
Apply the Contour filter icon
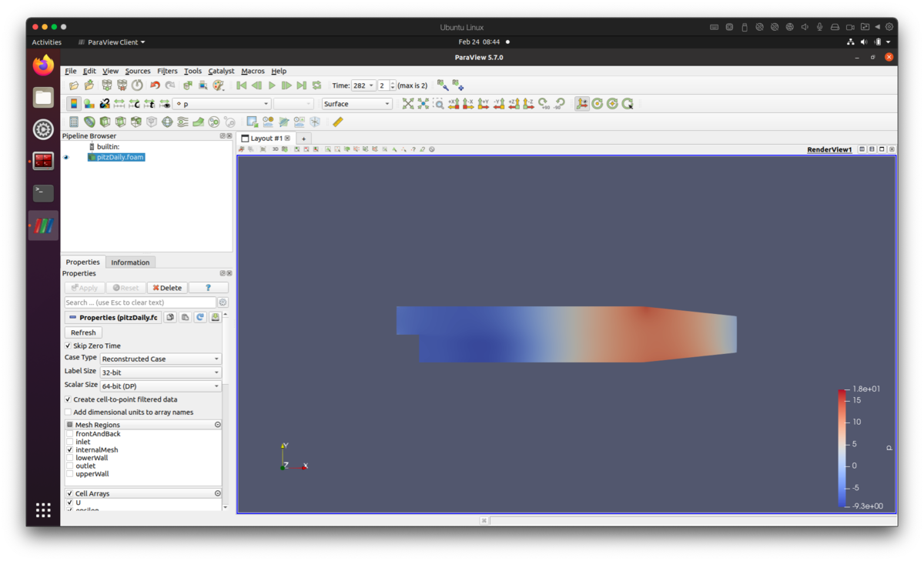click(x=89, y=122)
